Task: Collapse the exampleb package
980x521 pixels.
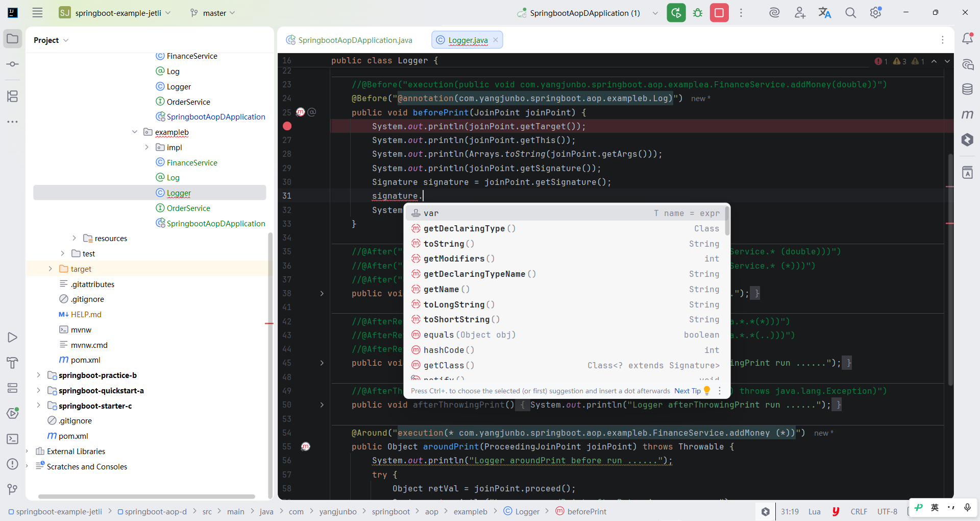Action: pyautogui.click(x=135, y=132)
